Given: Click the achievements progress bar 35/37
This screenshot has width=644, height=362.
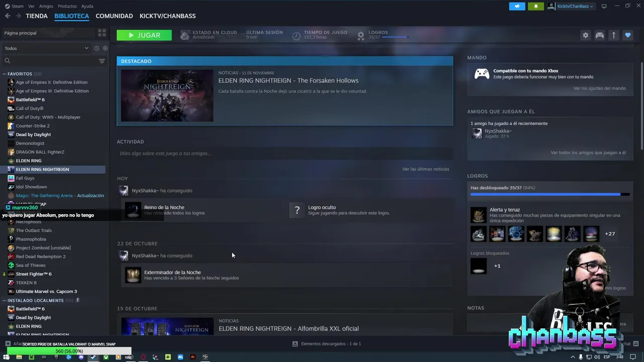Looking at the screenshot, I should point(550,194).
